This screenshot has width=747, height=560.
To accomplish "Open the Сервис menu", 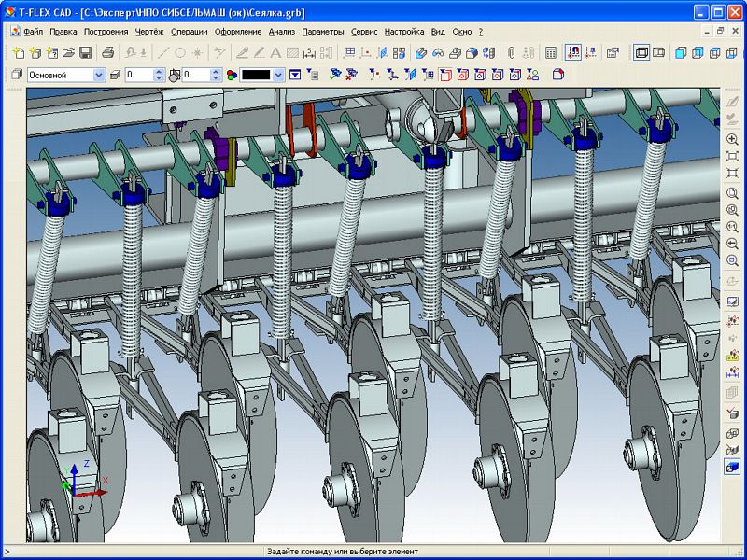I will click(364, 32).
